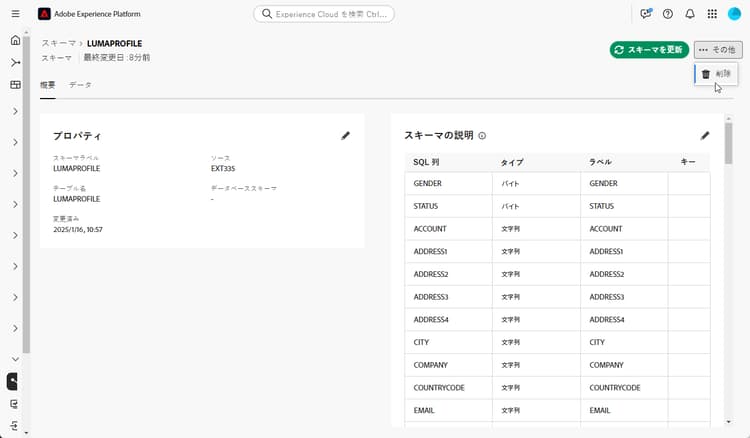This screenshot has height=438, width=750.
Task: Expand the down chevron in the sidebar
Action: click(15, 359)
